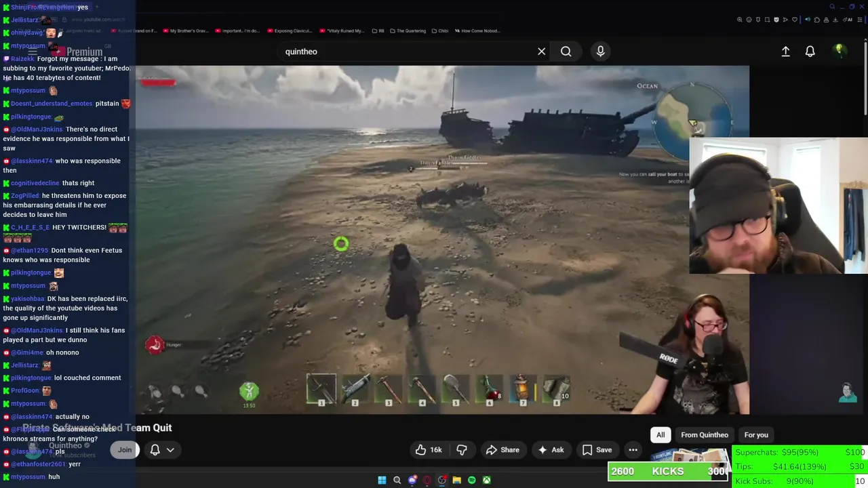Open Spotify from the taskbar
868x488 pixels.
click(x=471, y=480)
